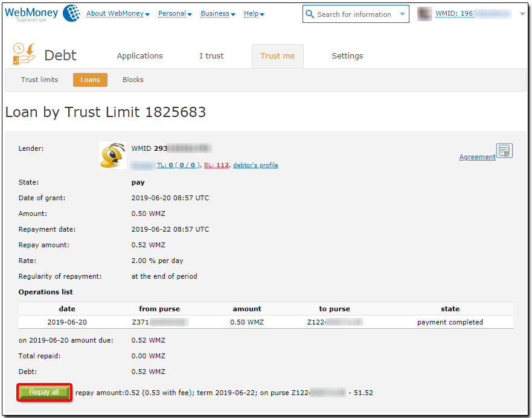Click the magnifier search icon
Screen dimensions: 532x418
click(310, 14)
